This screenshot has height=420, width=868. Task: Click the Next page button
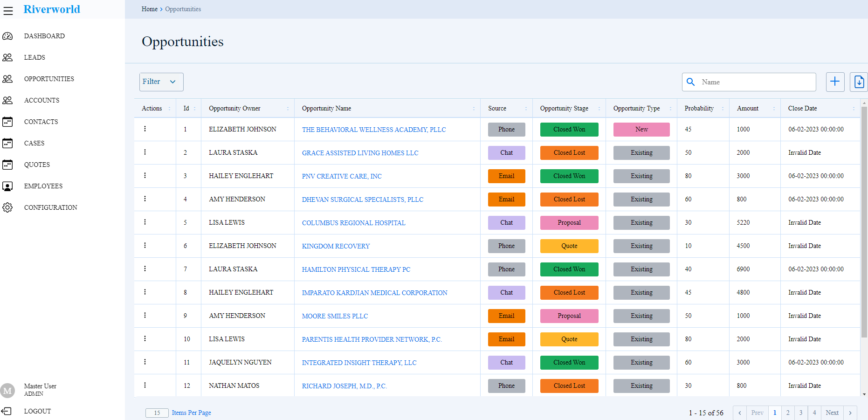tap(832, 413)
